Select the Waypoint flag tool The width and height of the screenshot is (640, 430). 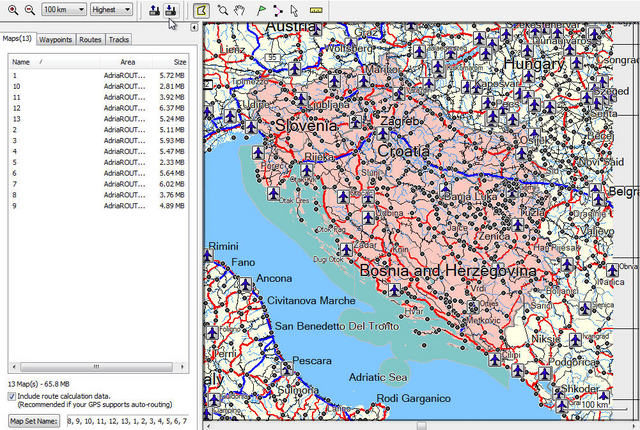[261, 10]
